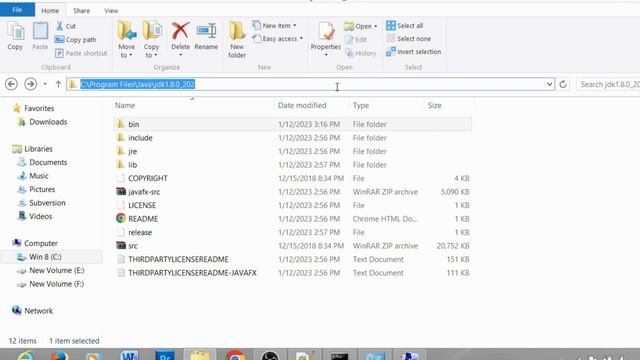640x360 pixels.
Task: Select the README Chrome HTML file
Action: click(x=292, y=218)
